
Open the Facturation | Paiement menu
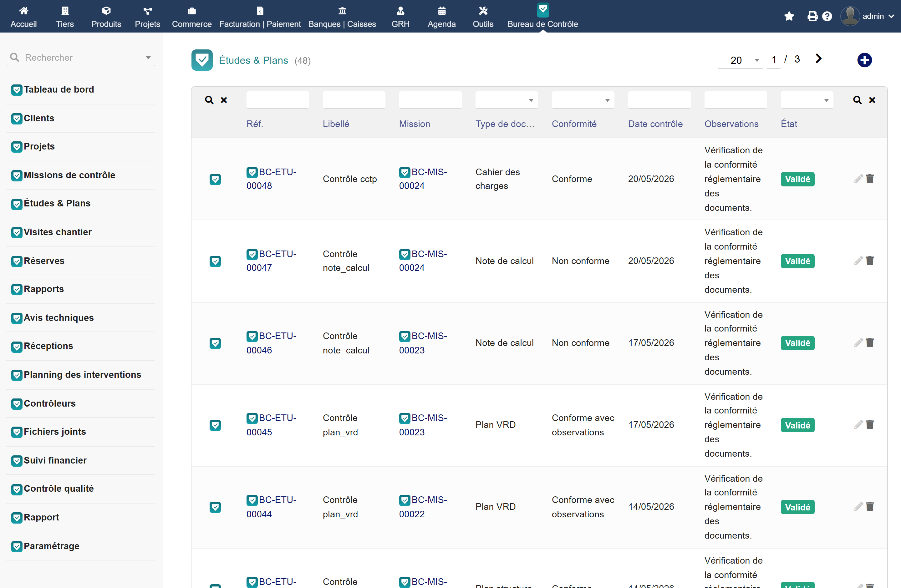coord(260,17)
